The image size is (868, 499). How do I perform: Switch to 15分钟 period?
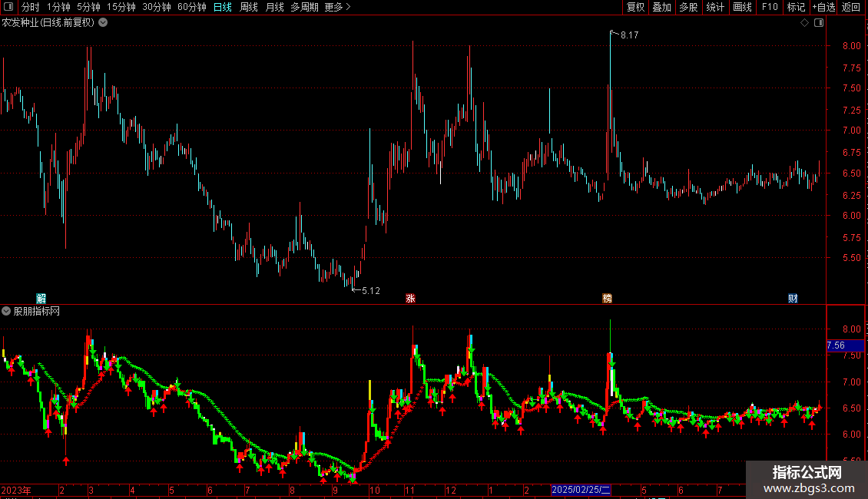click(x=121, y=7)
